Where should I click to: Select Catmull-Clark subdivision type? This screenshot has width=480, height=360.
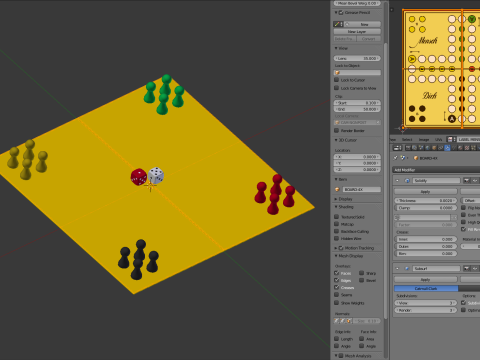[x=426, y=288]
